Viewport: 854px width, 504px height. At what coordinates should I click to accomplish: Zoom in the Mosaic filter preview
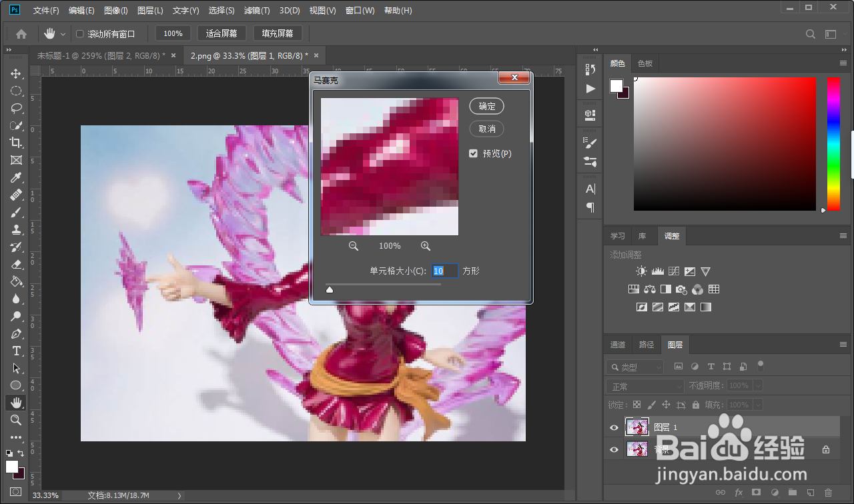point(426,246)
